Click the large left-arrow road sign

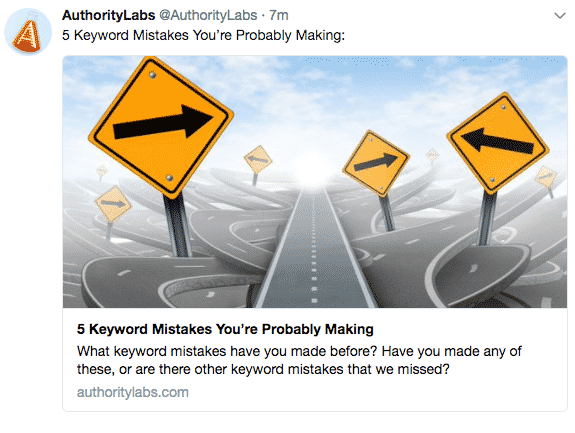pyautogui.click(x=498, y=143)
